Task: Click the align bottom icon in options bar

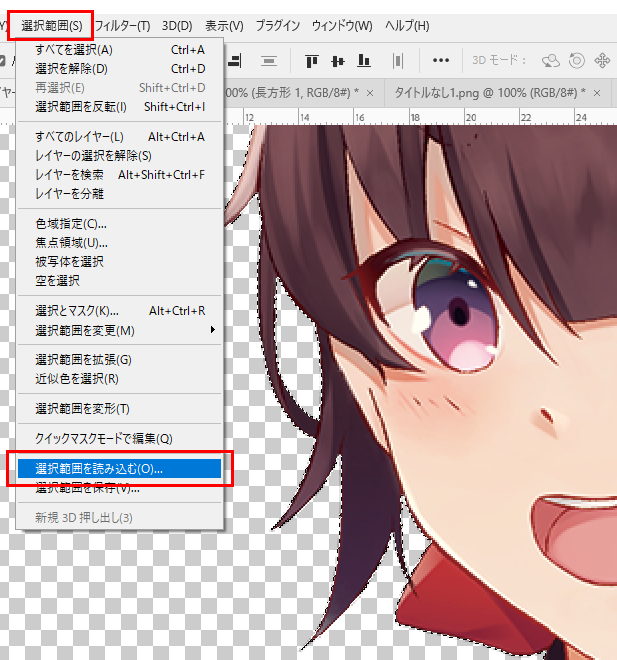Action: point(364,61)
